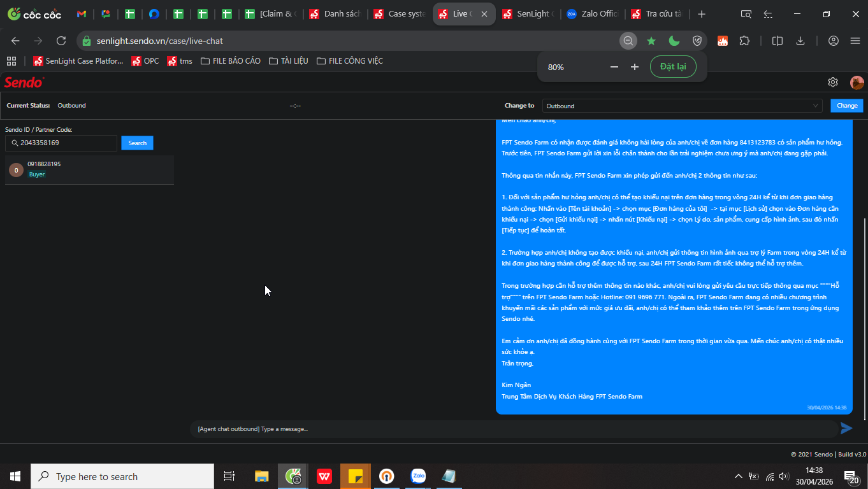Open a new browser tab

tap(702, 14)
